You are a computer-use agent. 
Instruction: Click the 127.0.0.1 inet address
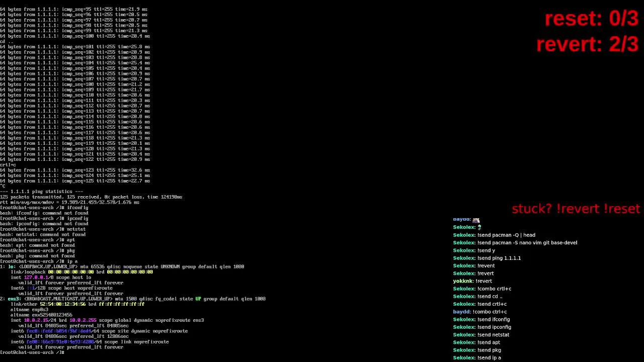point(36,278)
